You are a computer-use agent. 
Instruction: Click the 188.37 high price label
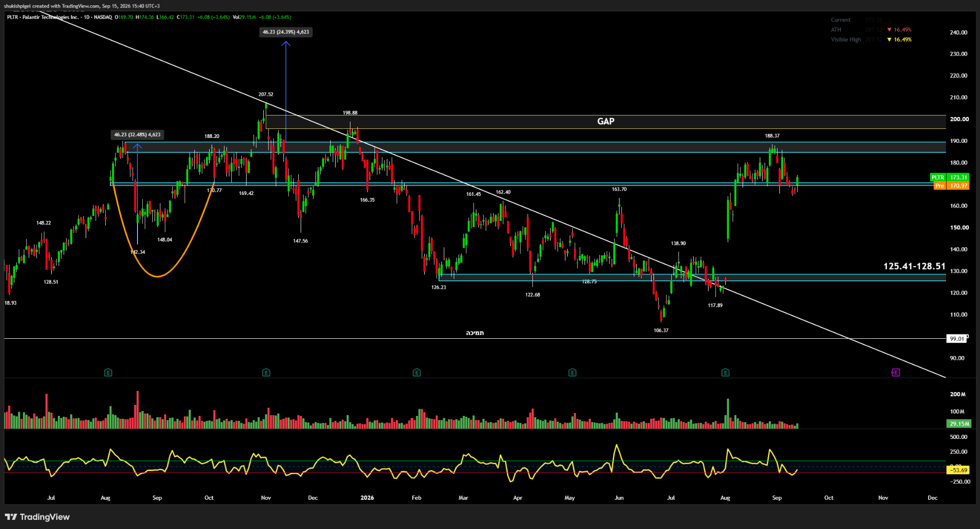[772, 136]
